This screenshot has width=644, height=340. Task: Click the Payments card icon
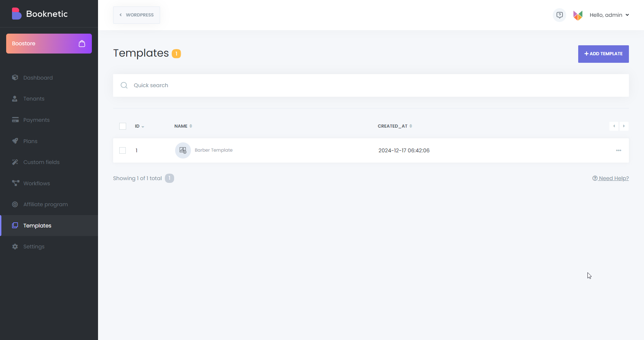click(15, 120)
